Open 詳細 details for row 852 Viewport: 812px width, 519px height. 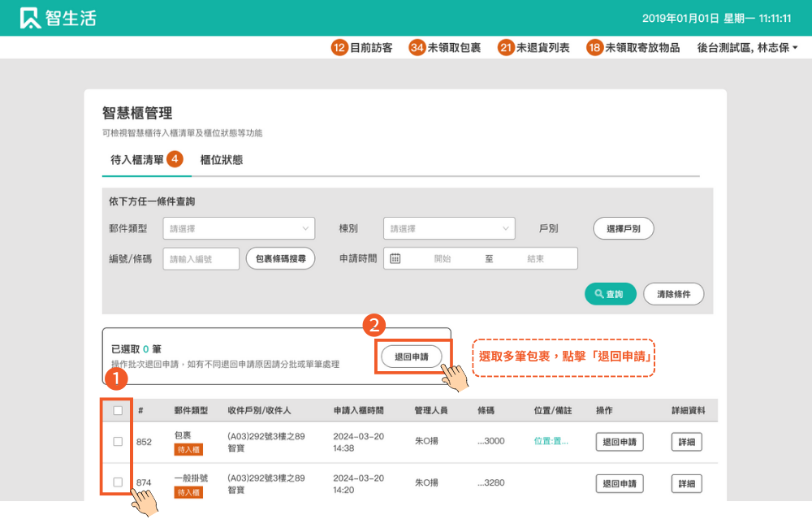[x=686, y=442]
